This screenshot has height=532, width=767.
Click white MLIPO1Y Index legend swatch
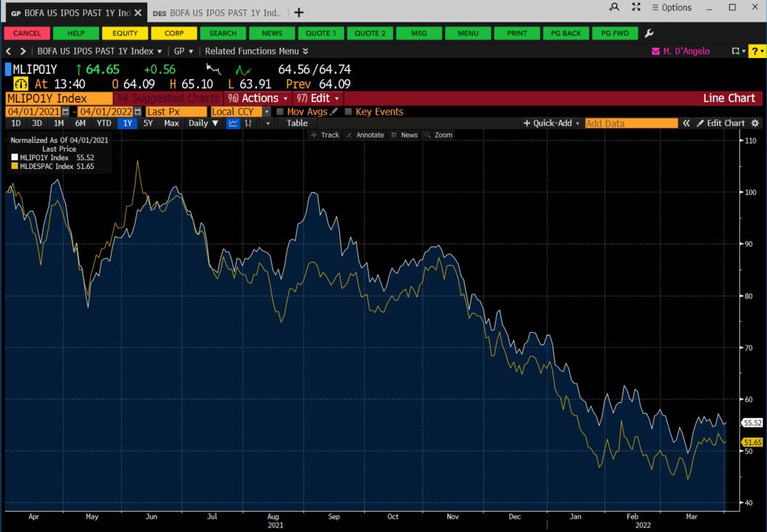[14, 157]
